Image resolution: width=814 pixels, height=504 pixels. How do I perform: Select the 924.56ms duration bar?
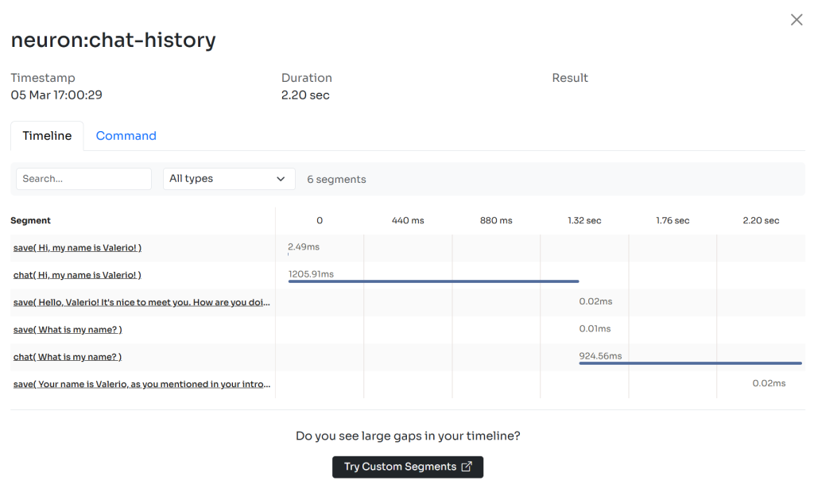coord(690,362)
